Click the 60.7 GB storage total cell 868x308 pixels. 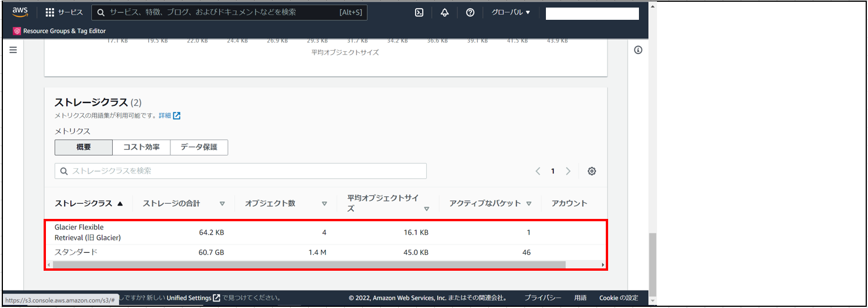pos(212,252)
